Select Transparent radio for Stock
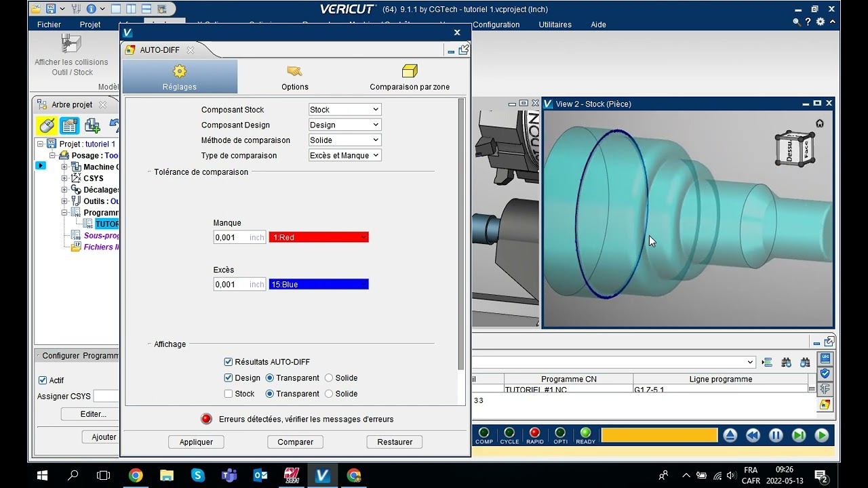 click(270, 394)
